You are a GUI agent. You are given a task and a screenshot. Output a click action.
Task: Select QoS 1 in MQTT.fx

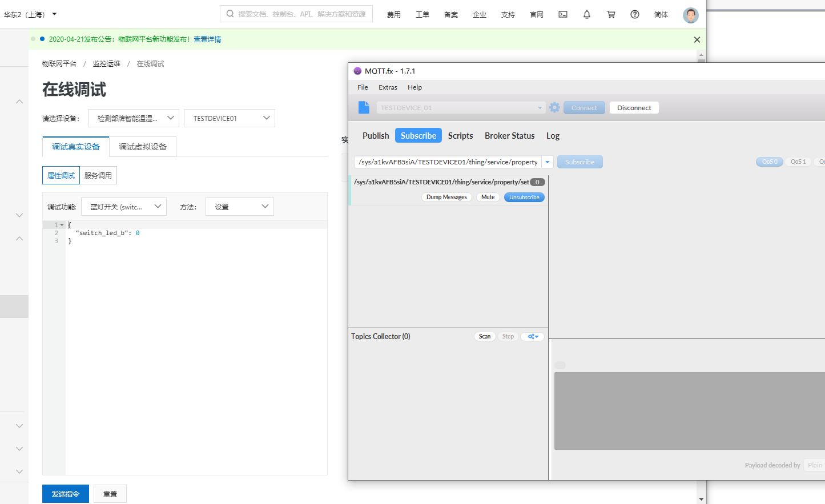[798, 162]
